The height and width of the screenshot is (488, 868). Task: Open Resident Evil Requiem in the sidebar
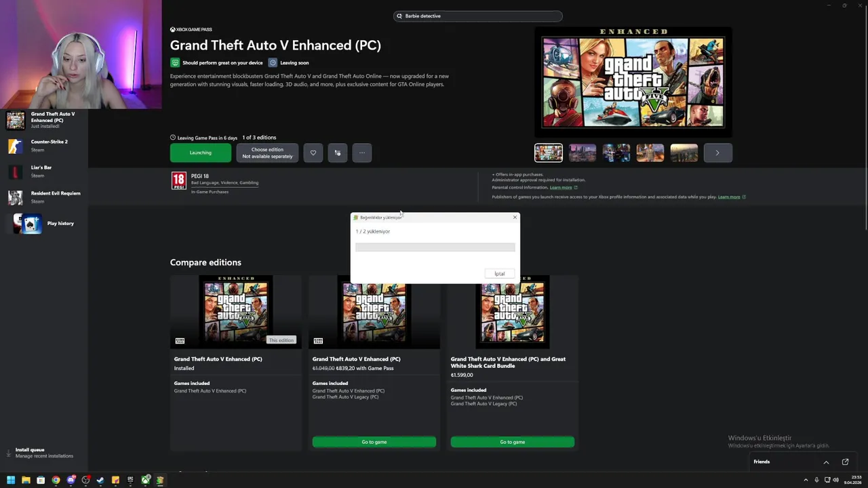(x=44, y=197)
